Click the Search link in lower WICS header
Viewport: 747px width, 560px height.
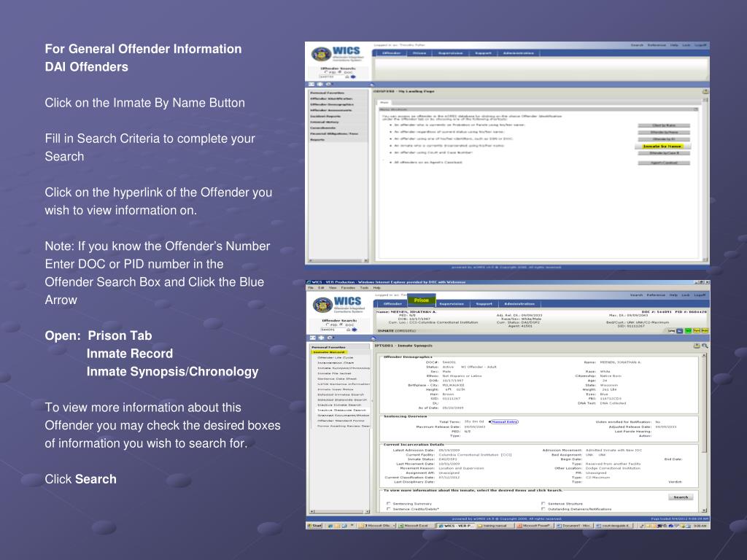click(636, 295)
